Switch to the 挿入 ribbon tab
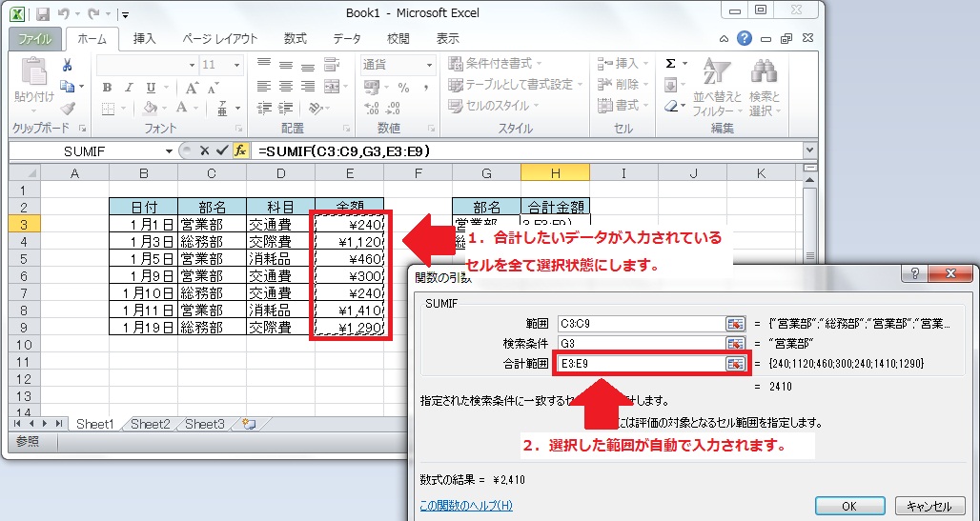This screenshot has height=521, width=980. click(144, 39)
